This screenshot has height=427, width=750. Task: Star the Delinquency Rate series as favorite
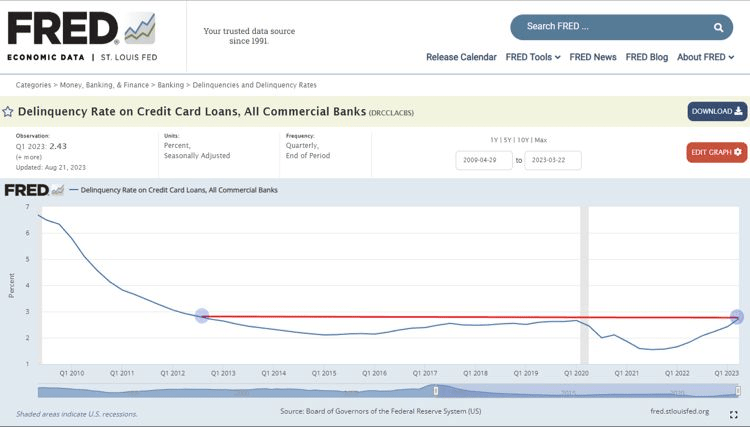[x=8, y=112]
